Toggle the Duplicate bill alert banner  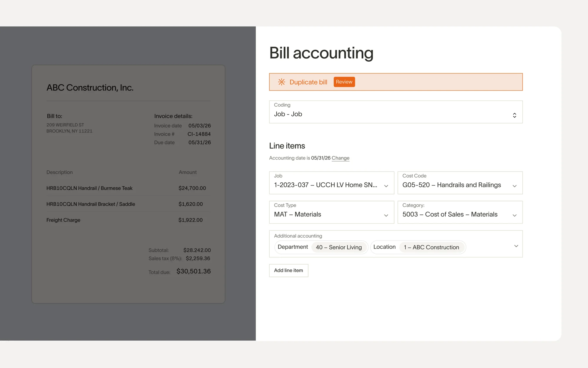coord(396,82)
